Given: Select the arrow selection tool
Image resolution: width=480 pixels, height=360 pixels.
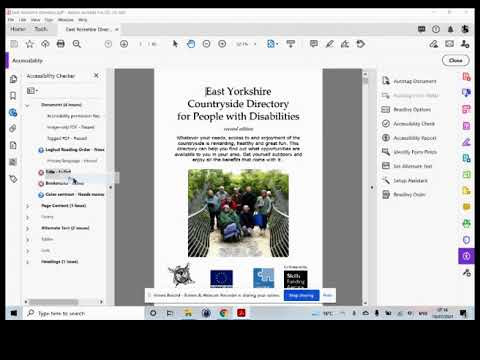Looking at the screenshot, I should point(175,44).
